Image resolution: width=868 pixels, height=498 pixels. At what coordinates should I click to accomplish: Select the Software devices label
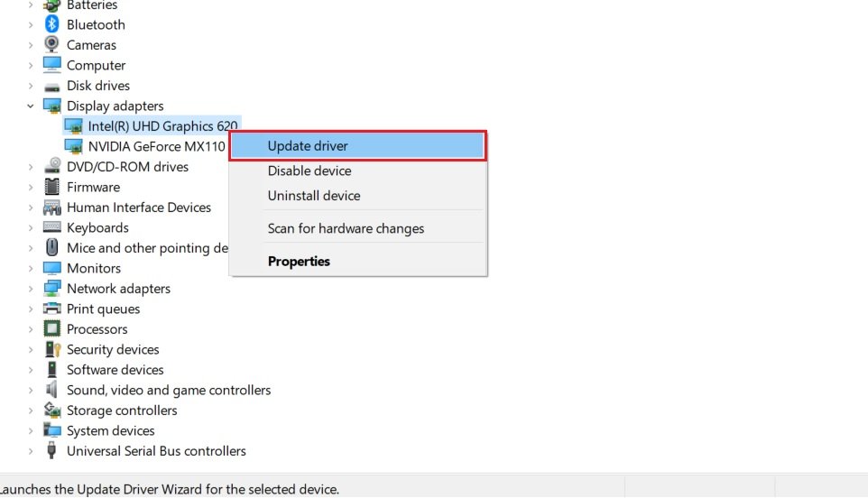point(115,370)
